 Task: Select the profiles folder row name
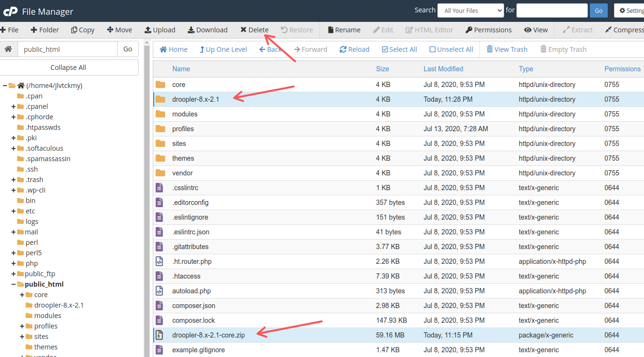pos(183,129)
